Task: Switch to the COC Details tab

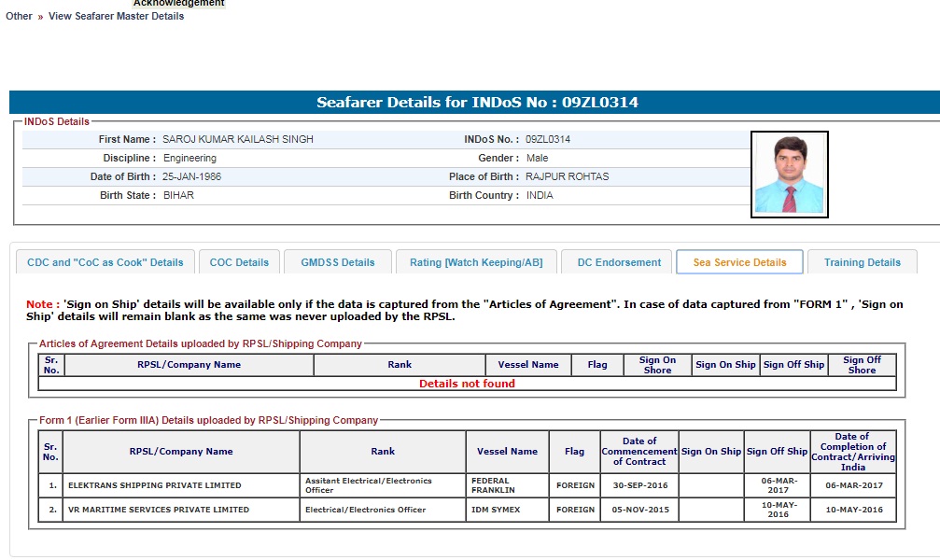Action: [239, 262]
